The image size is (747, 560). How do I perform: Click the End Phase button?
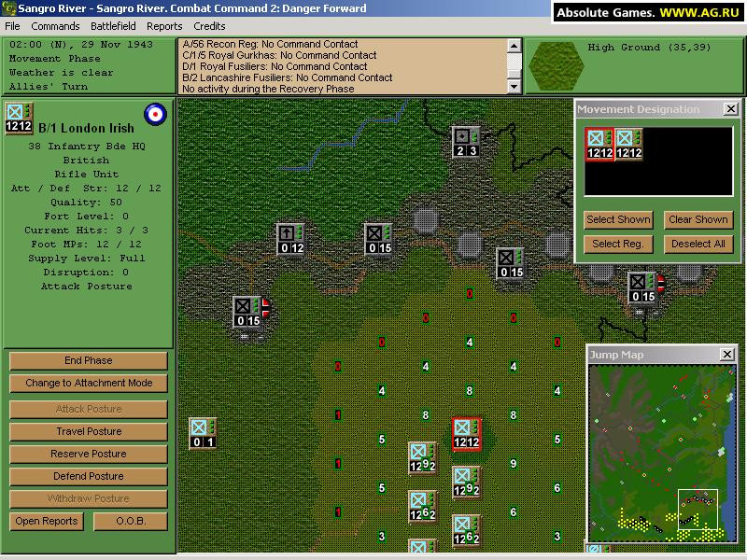(89, 360)
